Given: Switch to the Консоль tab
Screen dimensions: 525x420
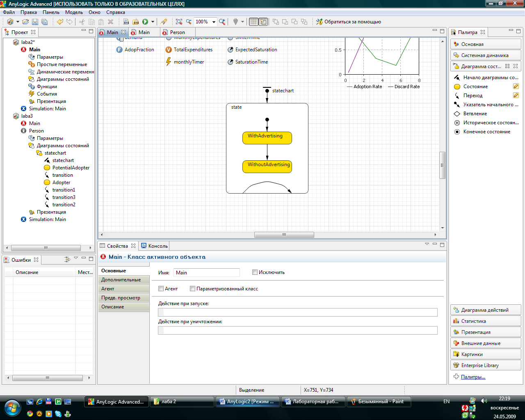Looking at the screenshot, I should point(154,246).
